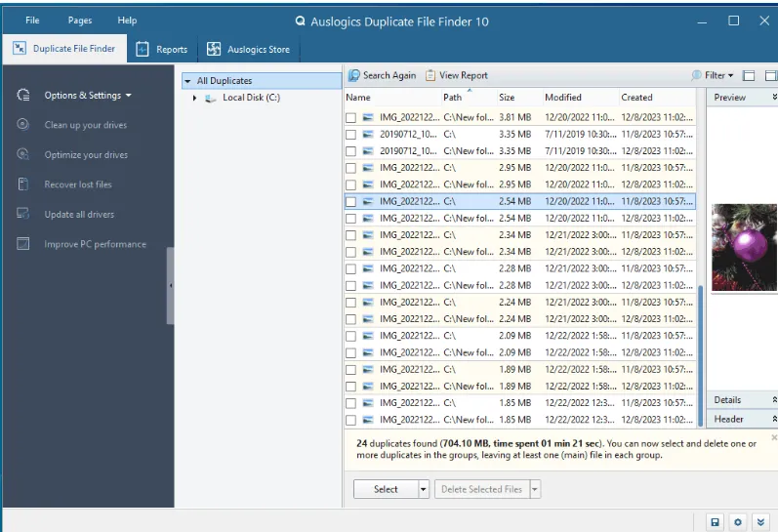
Task: Expand the Header panel chevron
Action: 774,419
